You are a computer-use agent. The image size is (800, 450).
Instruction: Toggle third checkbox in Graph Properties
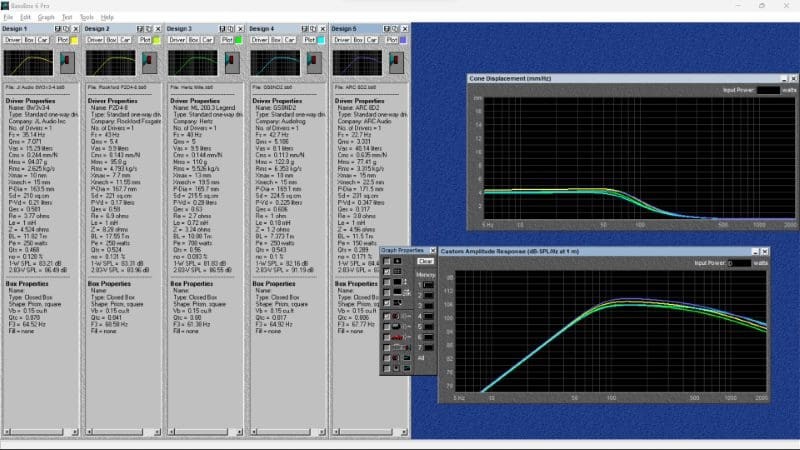coord(387,282)
